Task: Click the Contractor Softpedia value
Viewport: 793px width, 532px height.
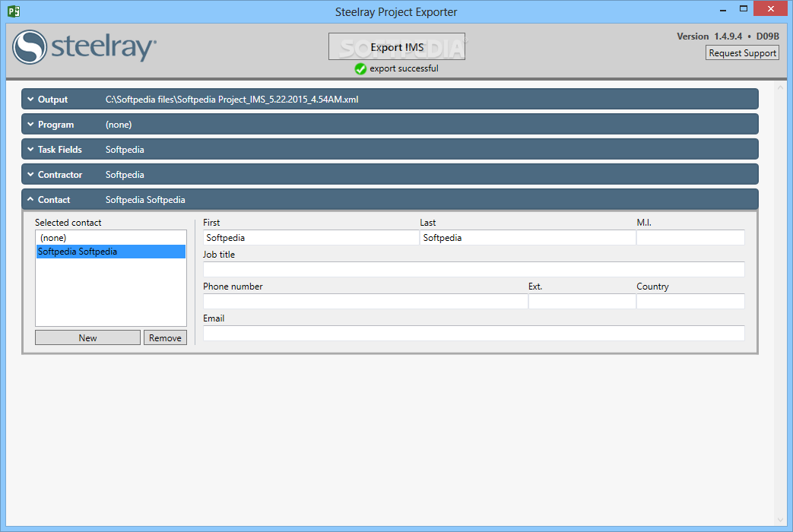Action: pyautogui.click(x=125, y=175)
